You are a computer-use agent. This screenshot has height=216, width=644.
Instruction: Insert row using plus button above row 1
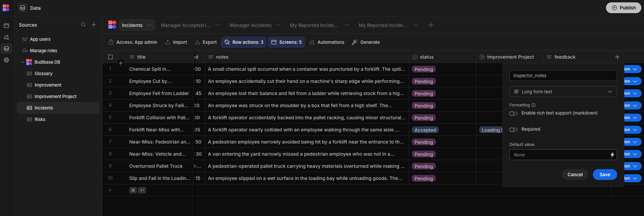(x=121, y=63)
